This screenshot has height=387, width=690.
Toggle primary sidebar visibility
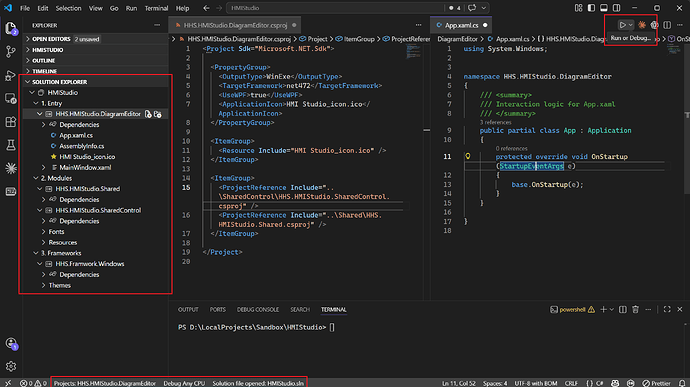pyautogui.click(x=591, y=8)
